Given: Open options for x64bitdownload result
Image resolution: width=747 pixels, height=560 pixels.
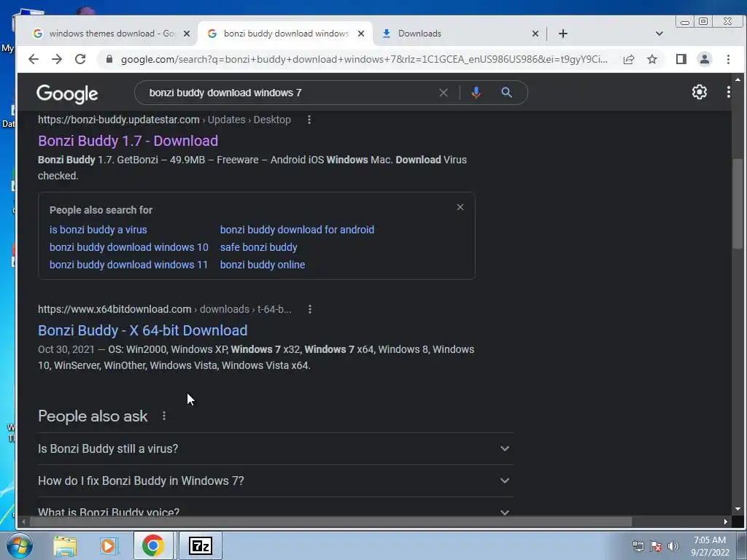Looking at the screenshot, I should pyautogui.click(x=310, y=309).
